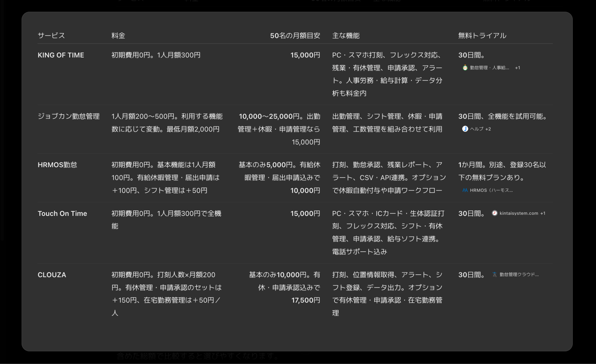
Task: Click the CLOUZA favicon icon
Action: tap(494, 274)
